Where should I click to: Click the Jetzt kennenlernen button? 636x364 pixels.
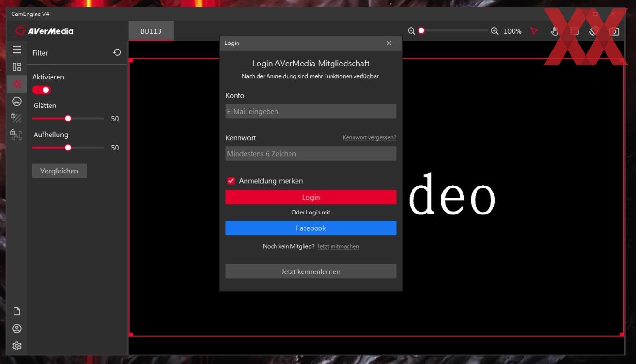point(311,271)
